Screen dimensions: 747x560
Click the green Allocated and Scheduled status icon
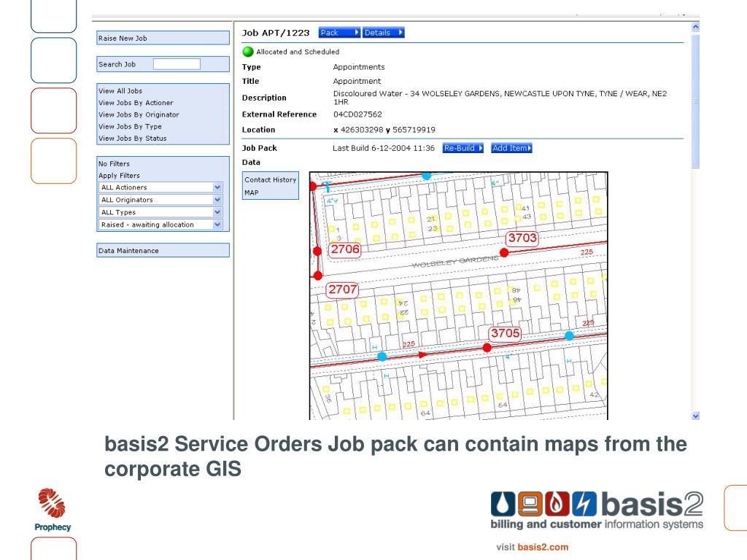[x=248, y=52]
